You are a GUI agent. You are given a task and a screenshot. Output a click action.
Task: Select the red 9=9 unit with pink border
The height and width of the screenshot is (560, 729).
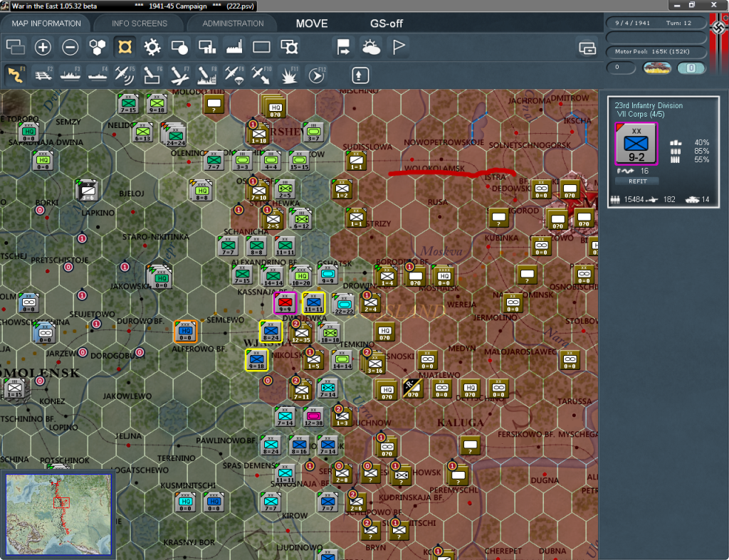(x=285, y=303)
